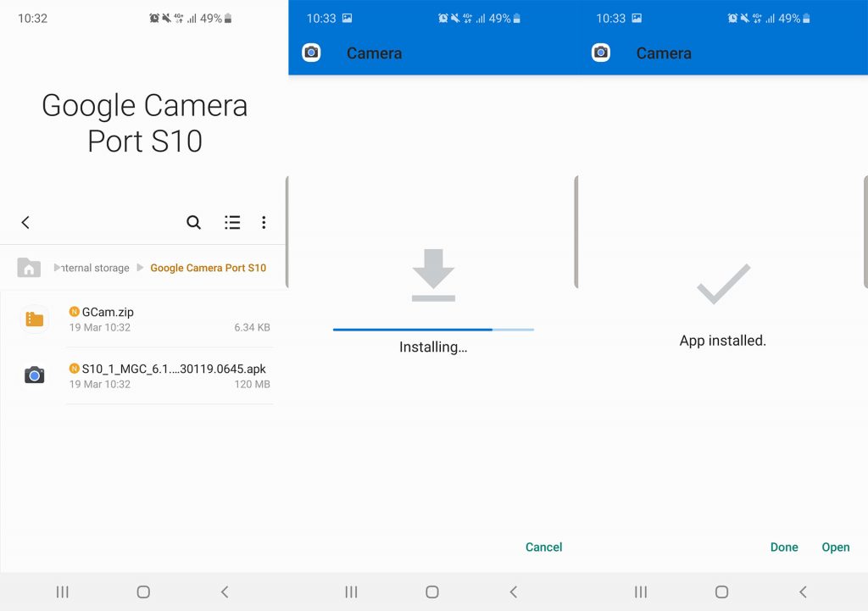Tap home button in installed screen navigation bar

pos(722,592)
